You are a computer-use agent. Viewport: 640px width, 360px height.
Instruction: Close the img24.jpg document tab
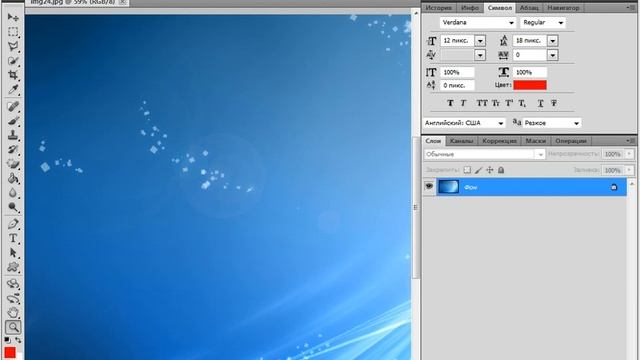122,2
